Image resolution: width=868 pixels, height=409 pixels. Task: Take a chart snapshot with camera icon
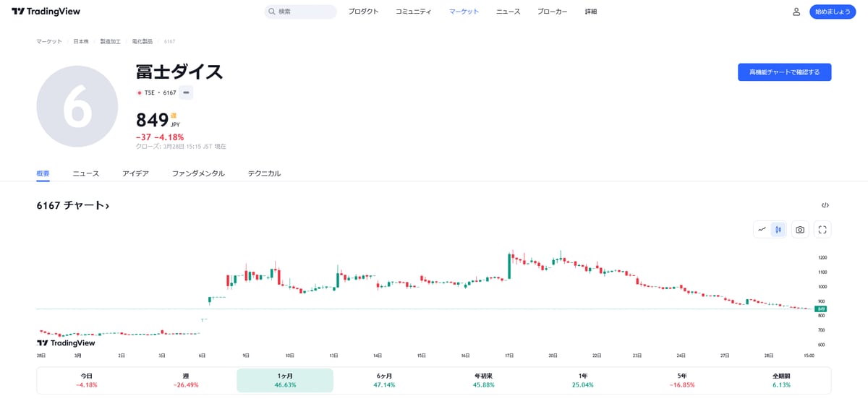point(800,230)
